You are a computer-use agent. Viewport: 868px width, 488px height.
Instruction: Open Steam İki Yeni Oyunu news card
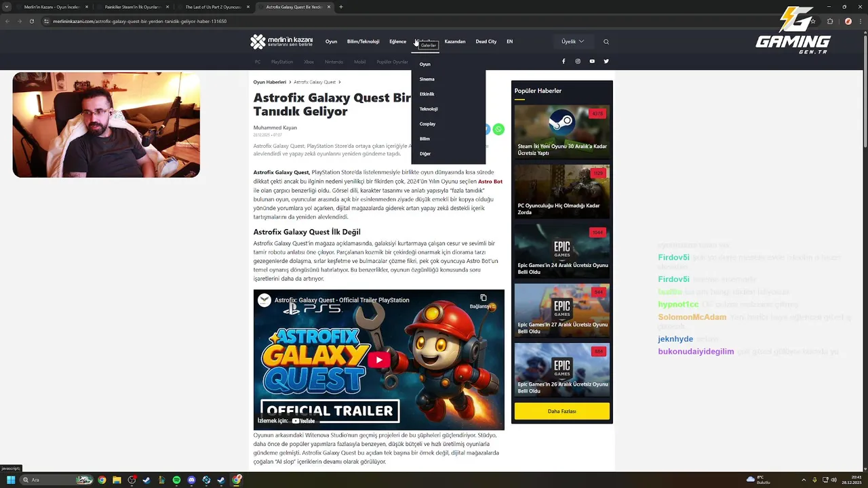click(x=561, y=132)
